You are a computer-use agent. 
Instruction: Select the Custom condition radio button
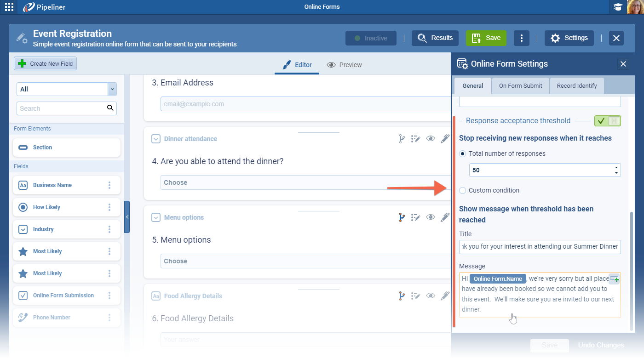pyautogui.click(x=463, y=190)
